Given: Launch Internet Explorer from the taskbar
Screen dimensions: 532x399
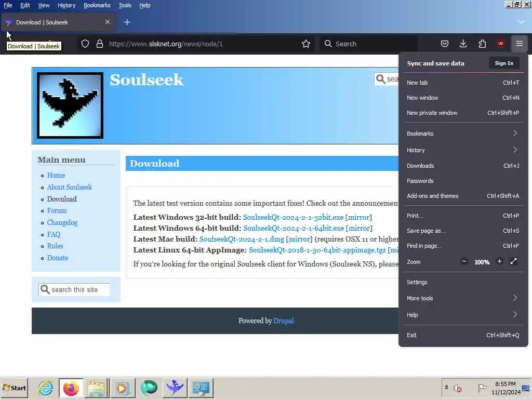Looking at the screenshot, I should coord(46,388).
